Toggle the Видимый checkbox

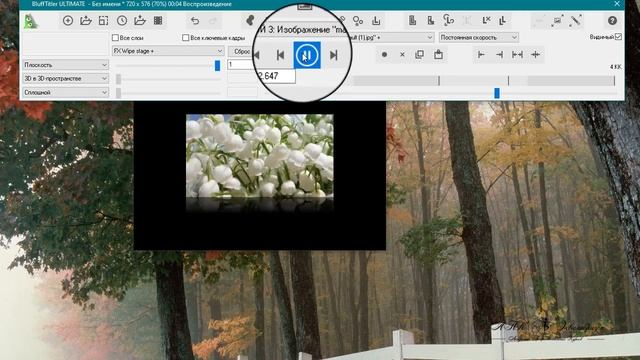pyautogui.click(x=618, y=37)
